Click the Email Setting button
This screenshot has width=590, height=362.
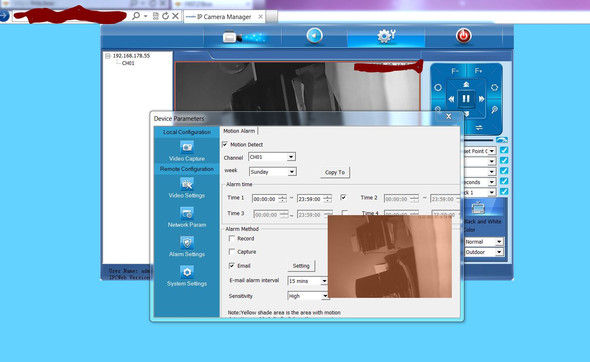coord(301,266)
